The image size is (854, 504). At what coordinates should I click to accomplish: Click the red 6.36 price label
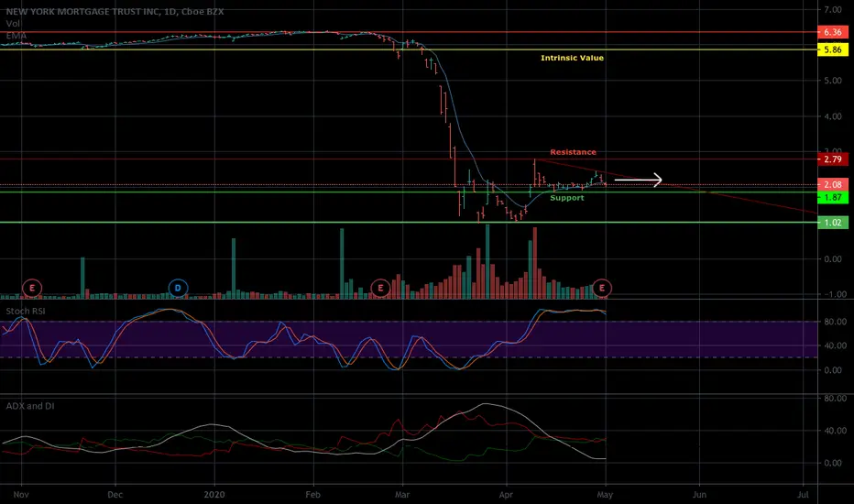(833, 32)
